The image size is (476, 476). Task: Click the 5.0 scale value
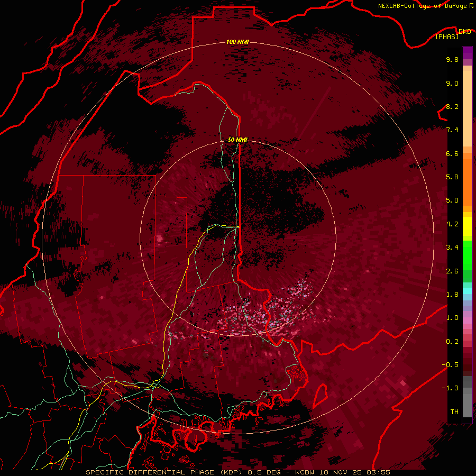pos(452,200)
